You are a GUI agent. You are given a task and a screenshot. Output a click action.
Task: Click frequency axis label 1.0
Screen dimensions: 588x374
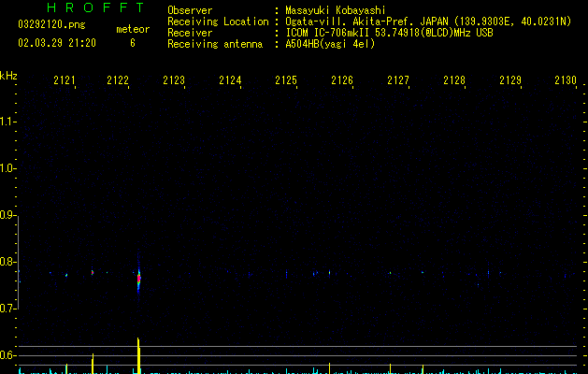pos(7,168)
